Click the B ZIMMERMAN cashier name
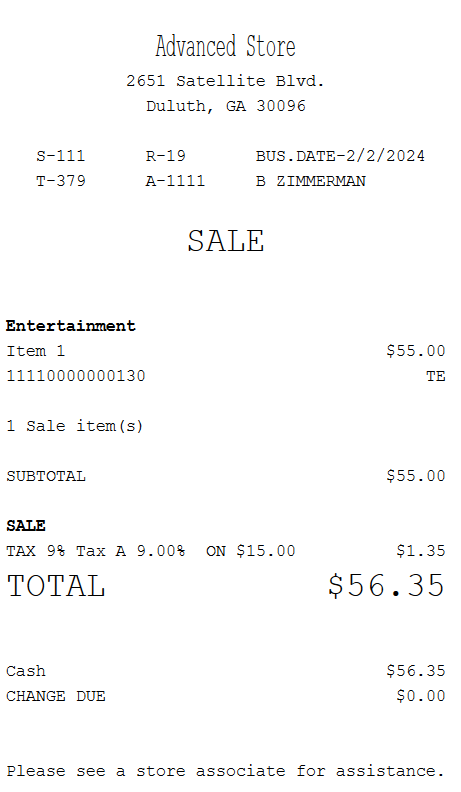The height and width of the screenshot is (792, 461). coord(311,181)
